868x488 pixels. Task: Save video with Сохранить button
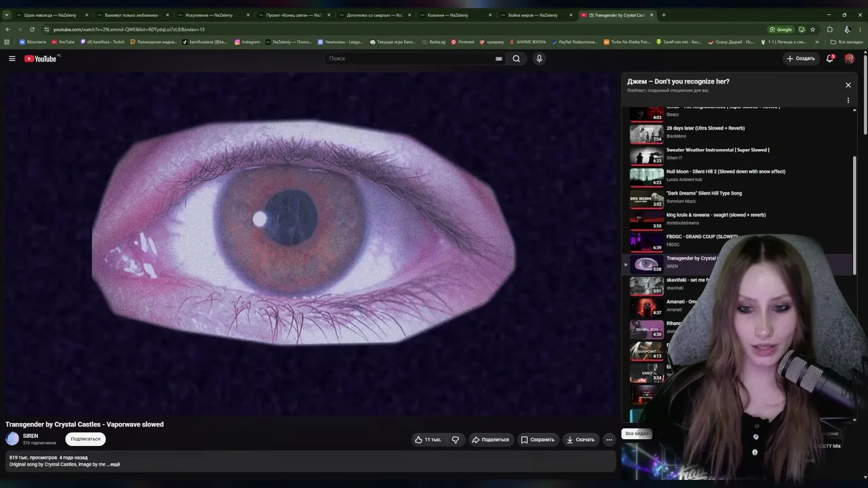(x=538, y=440)
